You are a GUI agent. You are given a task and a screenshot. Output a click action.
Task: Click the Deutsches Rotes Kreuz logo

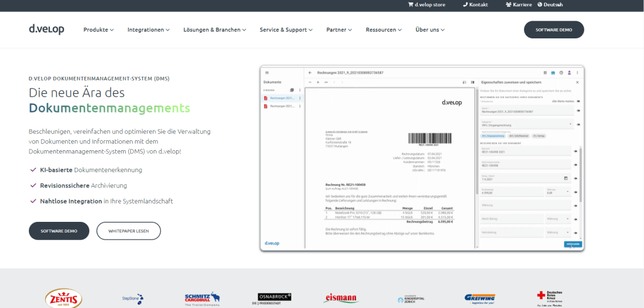pyautogui.click(x=550, y=299)
